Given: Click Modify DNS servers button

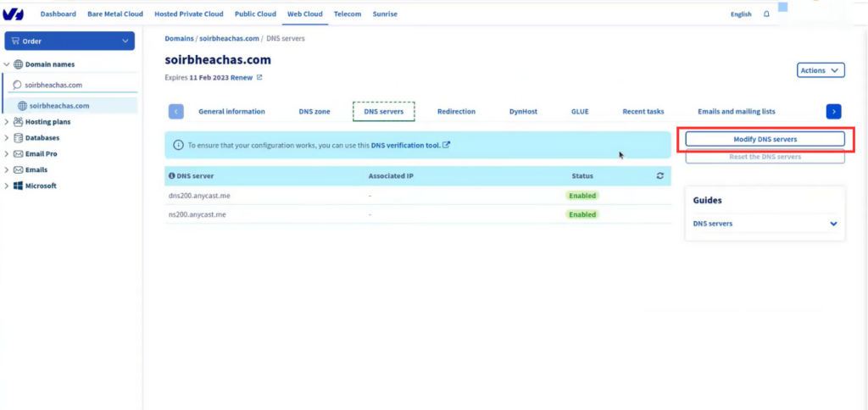Looking at the screenshot, I should (x=765, y=140).
